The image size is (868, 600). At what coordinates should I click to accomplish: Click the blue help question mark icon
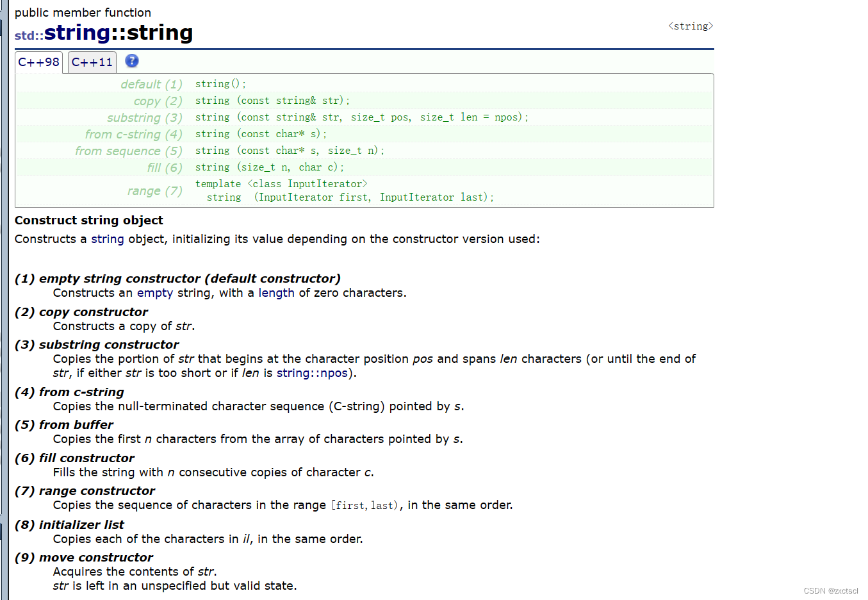(132, 61)
